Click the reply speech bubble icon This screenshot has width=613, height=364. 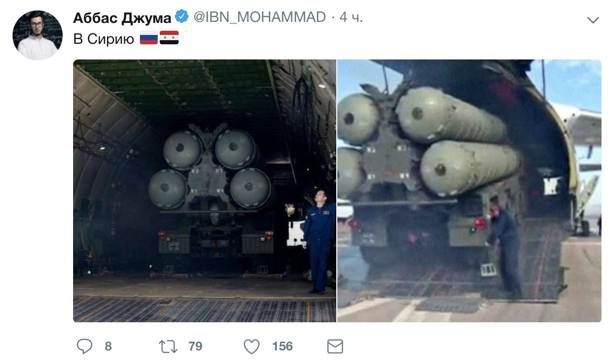pyautogui.click(x=85, y=346)
